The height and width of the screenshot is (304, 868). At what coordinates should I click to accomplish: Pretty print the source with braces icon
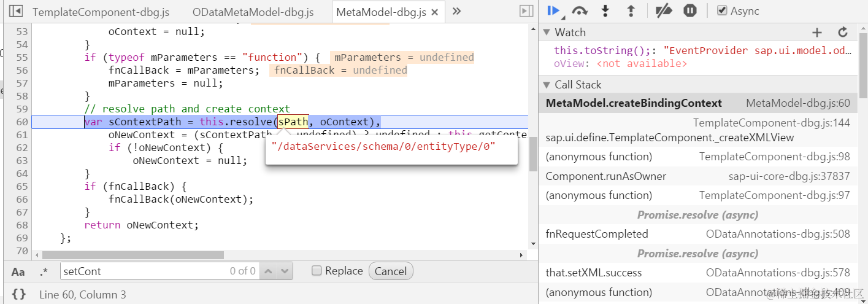pyautogui.click(x=19, y=294)
